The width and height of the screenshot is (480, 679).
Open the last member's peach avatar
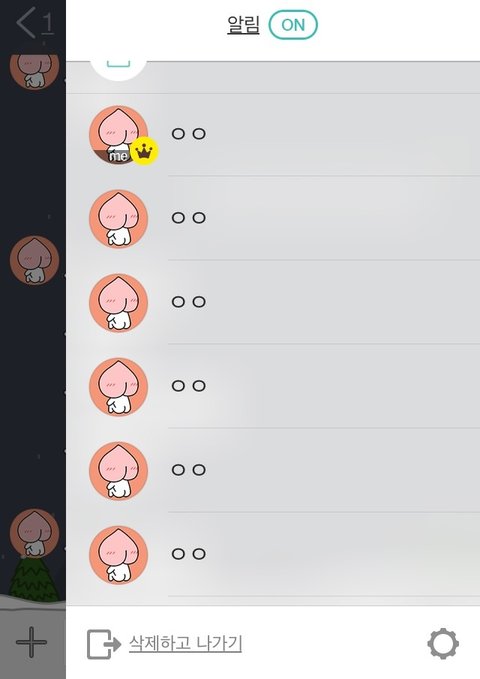118,555
